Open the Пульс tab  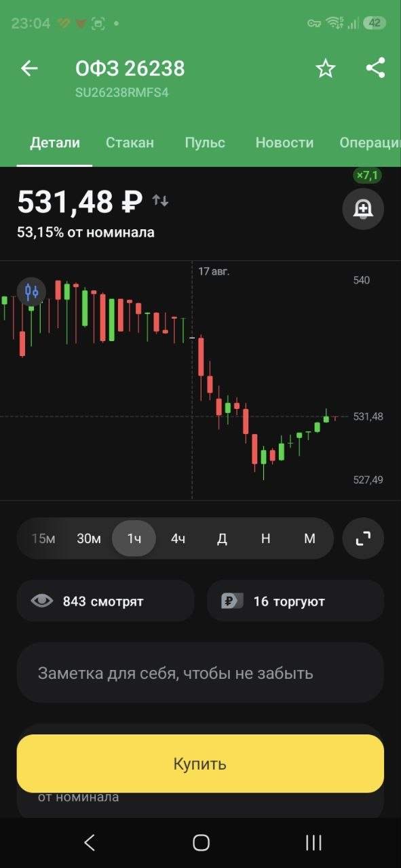(x=205, y=142)
